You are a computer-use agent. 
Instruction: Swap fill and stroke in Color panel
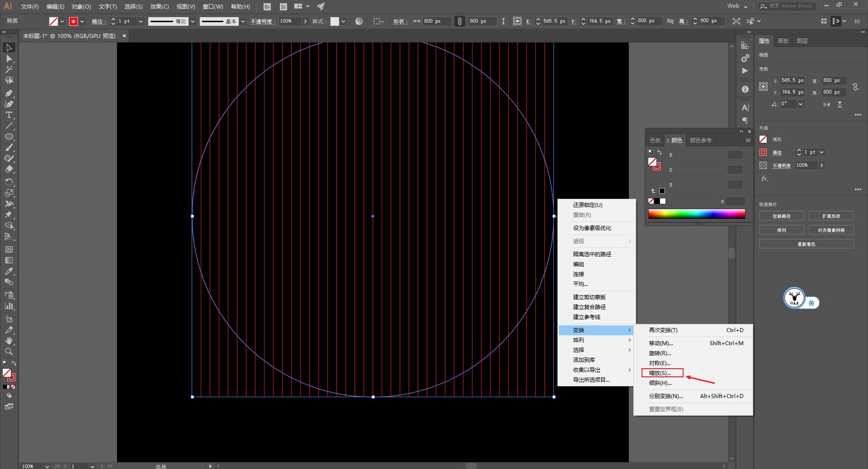click(660, 152)
